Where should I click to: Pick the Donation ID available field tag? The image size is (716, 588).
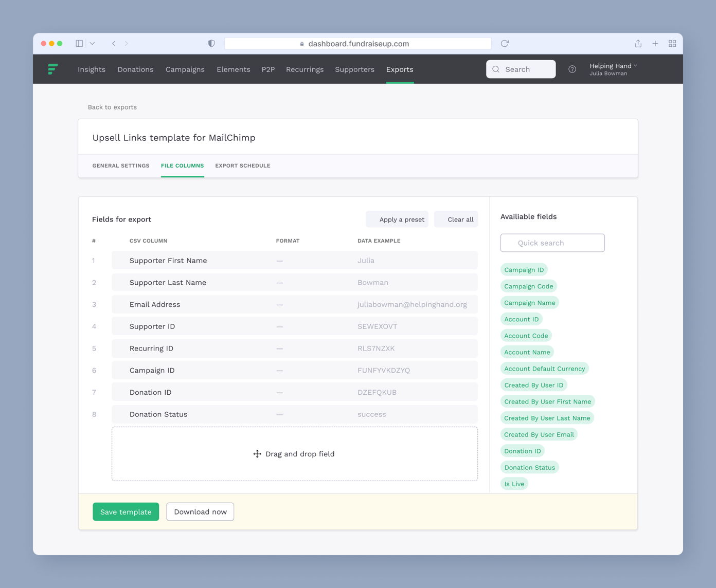[x=523, y=451]
